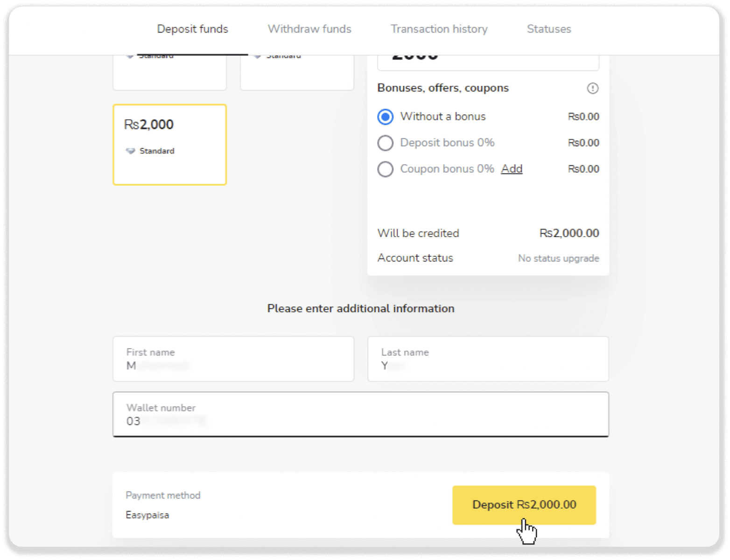
Task: Open the Withdraw funds tab
Action: click(309, 29)
